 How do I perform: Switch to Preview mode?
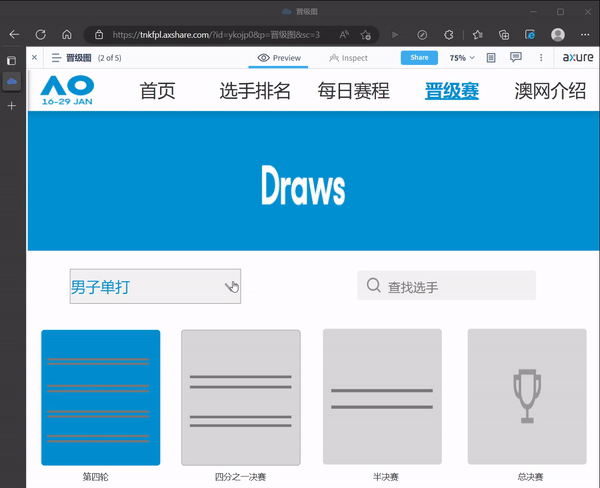[279, 58]
